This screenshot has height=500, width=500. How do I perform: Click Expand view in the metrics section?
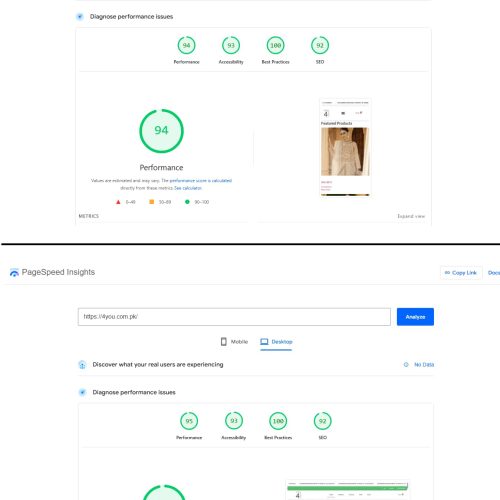pos(411,216)
